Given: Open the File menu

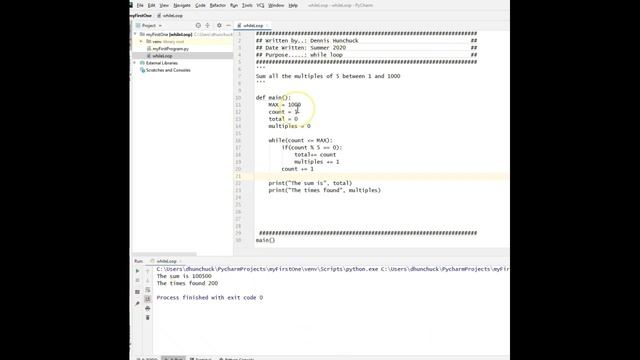Looking at the screenshot, I should pos(140,5).
